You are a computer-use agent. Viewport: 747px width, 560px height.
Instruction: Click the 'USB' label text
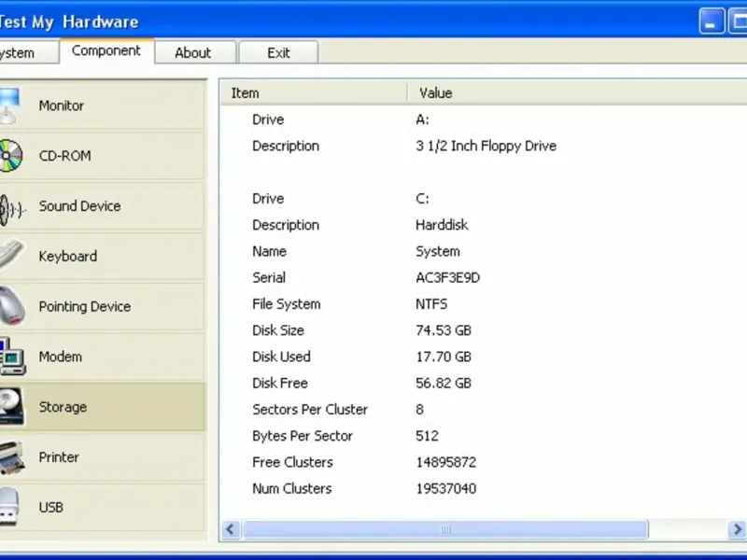coord(51,508)
